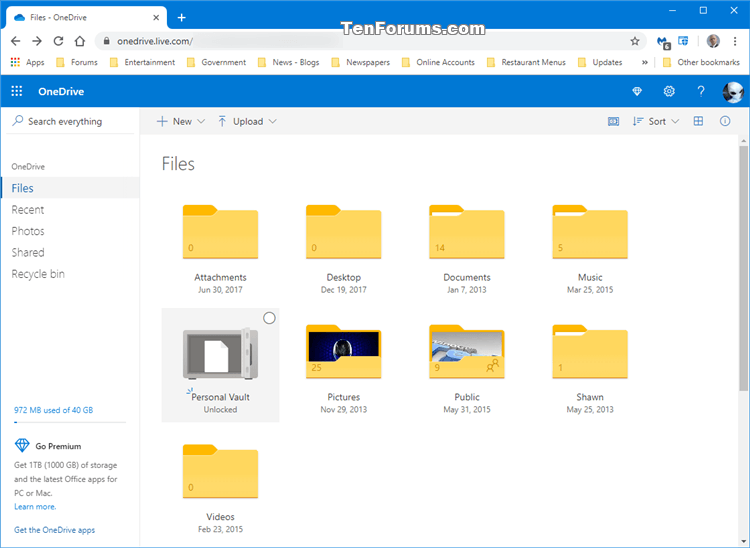The height and width of the screenshot is (548, 750).
Task: Open the account profile picture menu
Action: click(732, 92)
